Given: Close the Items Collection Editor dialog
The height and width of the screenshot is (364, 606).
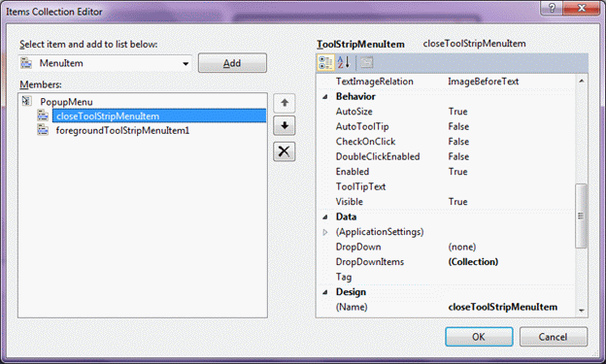Looking at the screenshot, I should coord(582,8).
